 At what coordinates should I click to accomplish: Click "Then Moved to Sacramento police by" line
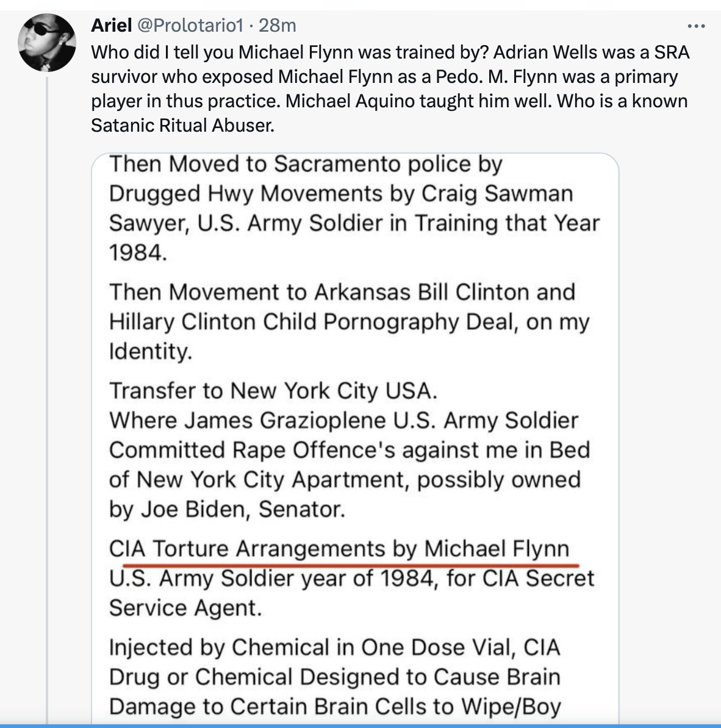coord(306,164)
